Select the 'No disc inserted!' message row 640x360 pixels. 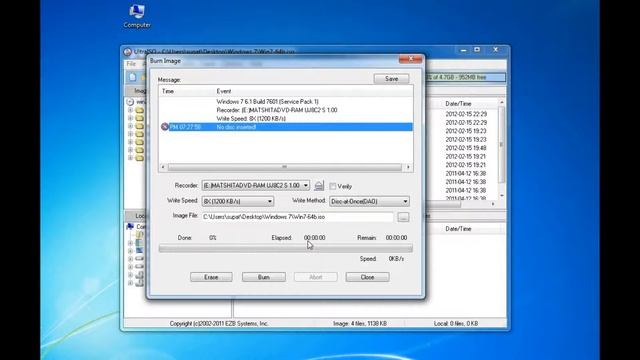coord(286,127)
